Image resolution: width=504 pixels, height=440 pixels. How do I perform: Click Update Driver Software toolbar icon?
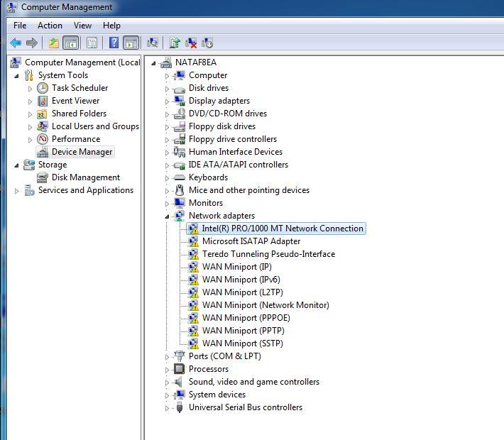[175, 43]
